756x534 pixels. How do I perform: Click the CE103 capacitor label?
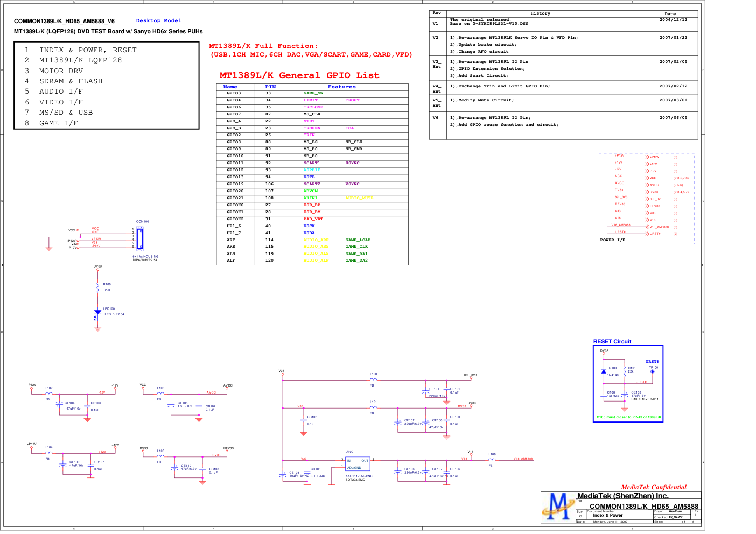636,392
